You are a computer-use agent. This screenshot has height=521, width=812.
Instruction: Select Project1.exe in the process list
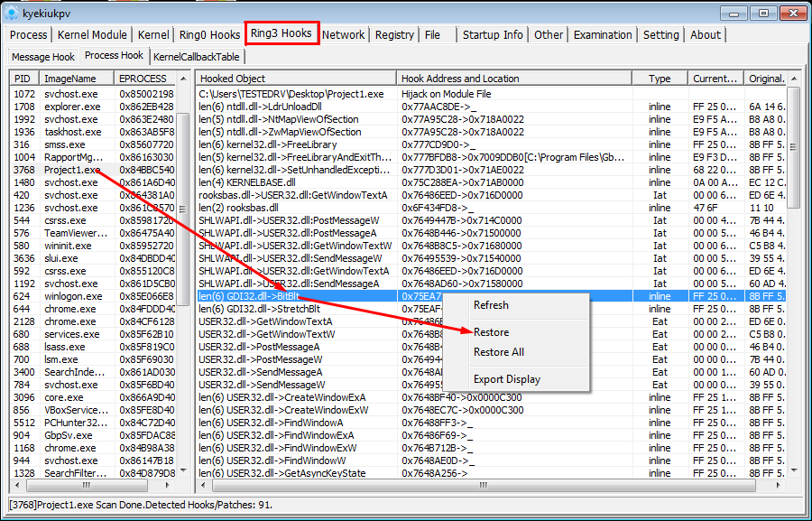[x=72, y=170]
